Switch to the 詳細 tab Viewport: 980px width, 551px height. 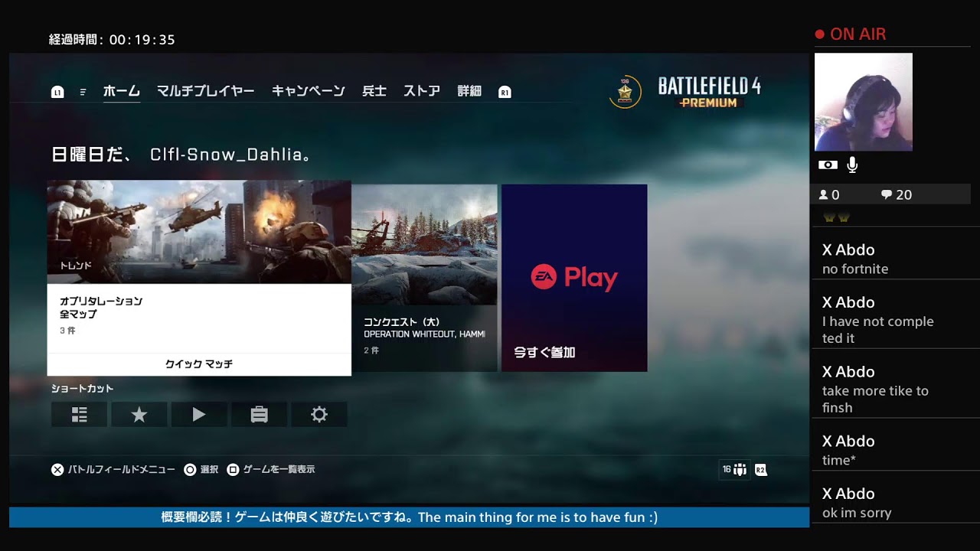coord(469,91)
